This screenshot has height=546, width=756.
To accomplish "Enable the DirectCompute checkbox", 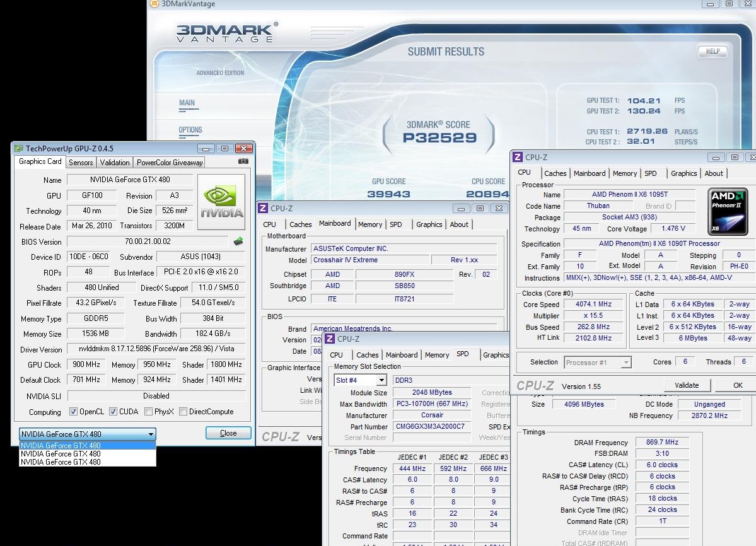I will pos(183,412).
